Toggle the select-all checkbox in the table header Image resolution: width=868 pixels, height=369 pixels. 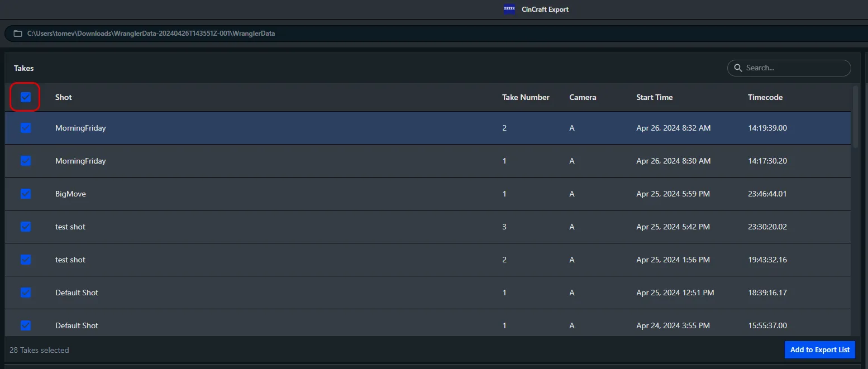26,97
